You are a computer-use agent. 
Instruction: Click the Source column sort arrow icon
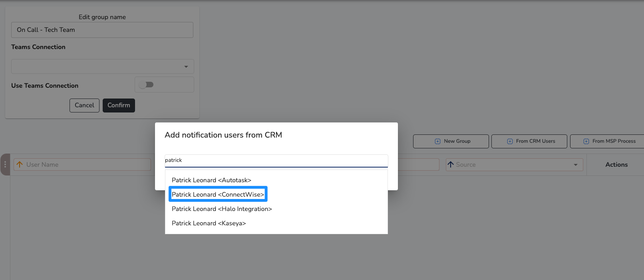coord(451,164)
